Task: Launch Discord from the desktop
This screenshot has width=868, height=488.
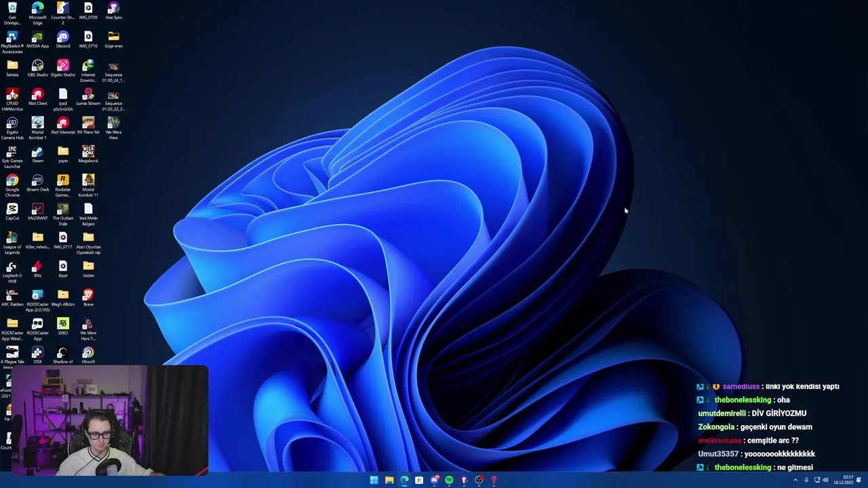Action: (x=63, y=40)
